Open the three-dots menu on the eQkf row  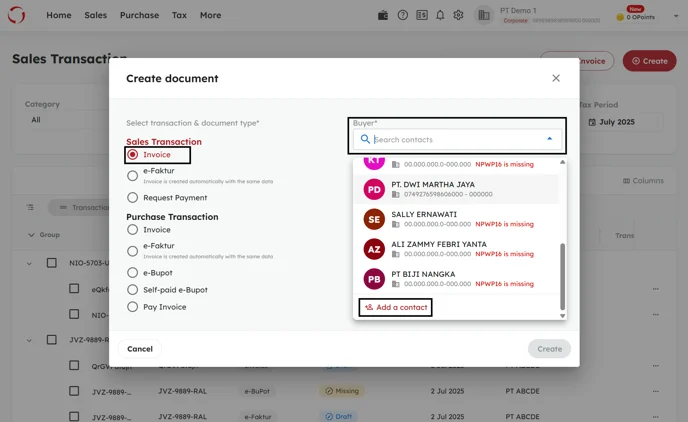click(x=656, y=289)
